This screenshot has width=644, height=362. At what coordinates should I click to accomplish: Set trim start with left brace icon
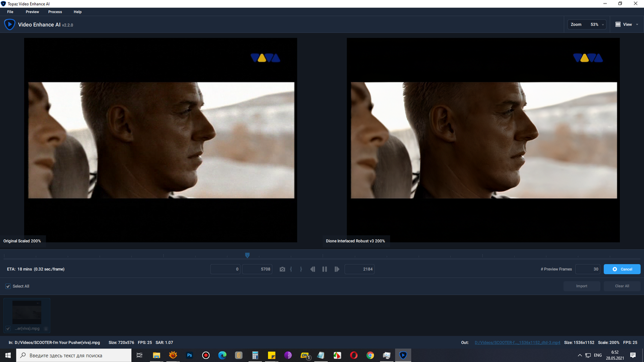[x=291, y=269]
